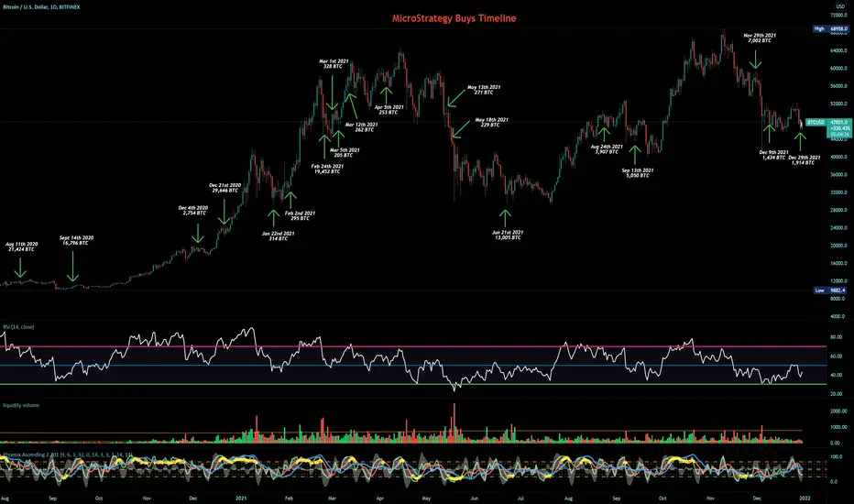Click the Jul label on time axis

[520, 498]
